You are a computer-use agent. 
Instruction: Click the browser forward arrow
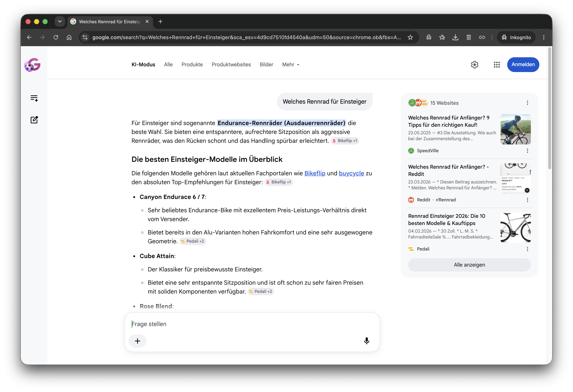[42, 37]
